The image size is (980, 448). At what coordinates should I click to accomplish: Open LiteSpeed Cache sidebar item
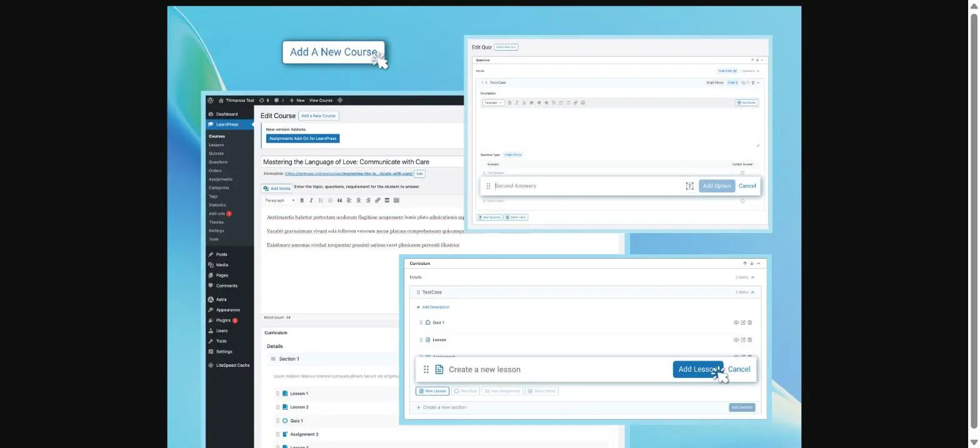pyautogui.click(x=232, y=366)
